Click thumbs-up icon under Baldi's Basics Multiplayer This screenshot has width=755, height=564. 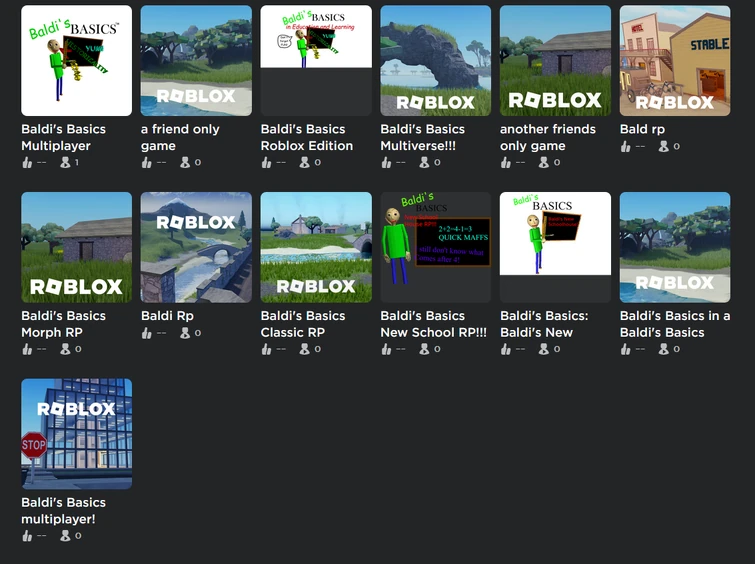(27, 163)
